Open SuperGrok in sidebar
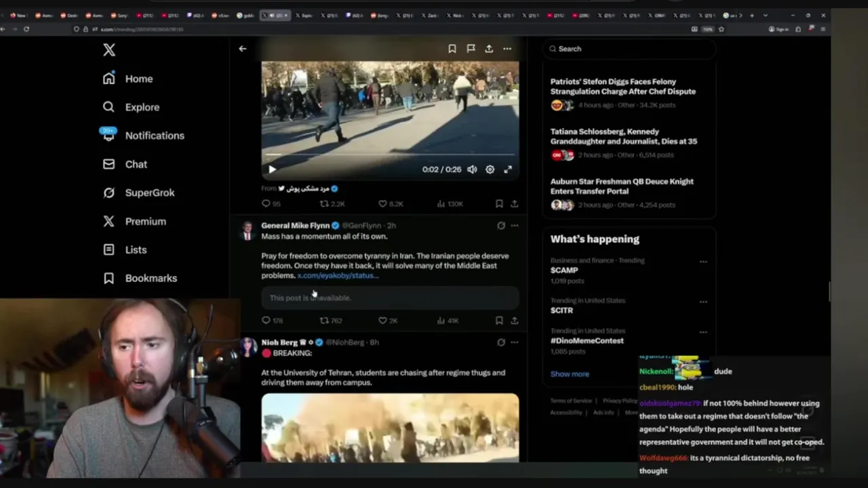This screenshot has height=488, width=868. click(x=138, y=192)
